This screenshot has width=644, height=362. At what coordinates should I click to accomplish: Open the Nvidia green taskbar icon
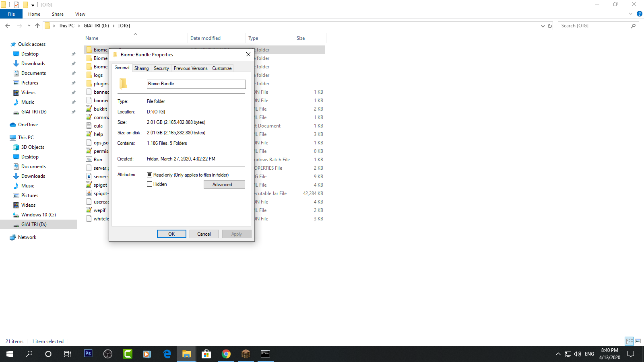tap(128, 354)
